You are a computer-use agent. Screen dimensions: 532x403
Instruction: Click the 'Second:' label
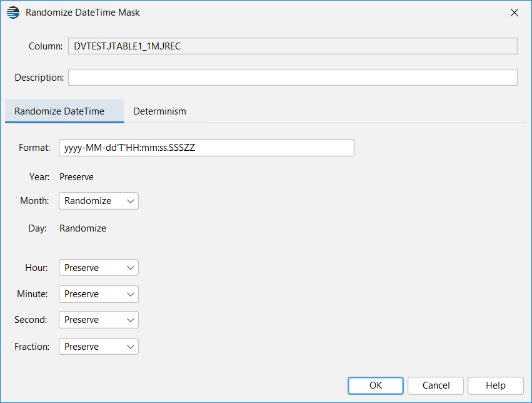pyautogui.click(x=31, y=320)
